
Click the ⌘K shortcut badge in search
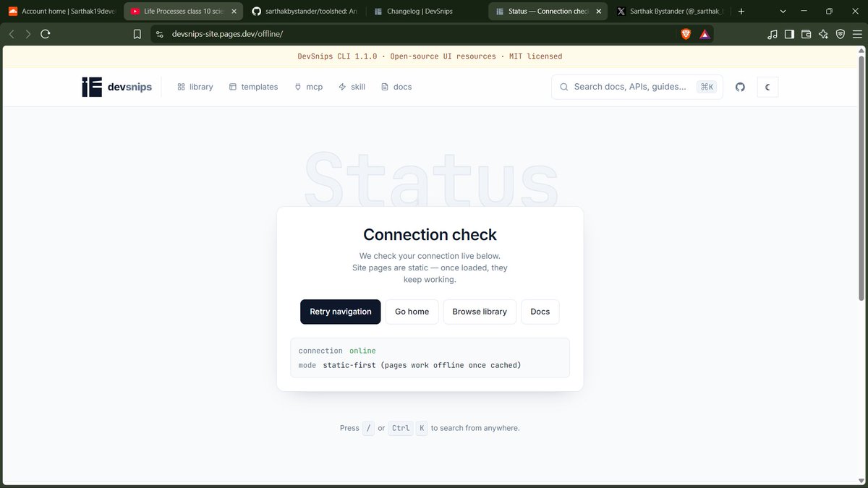coord(707,87)
